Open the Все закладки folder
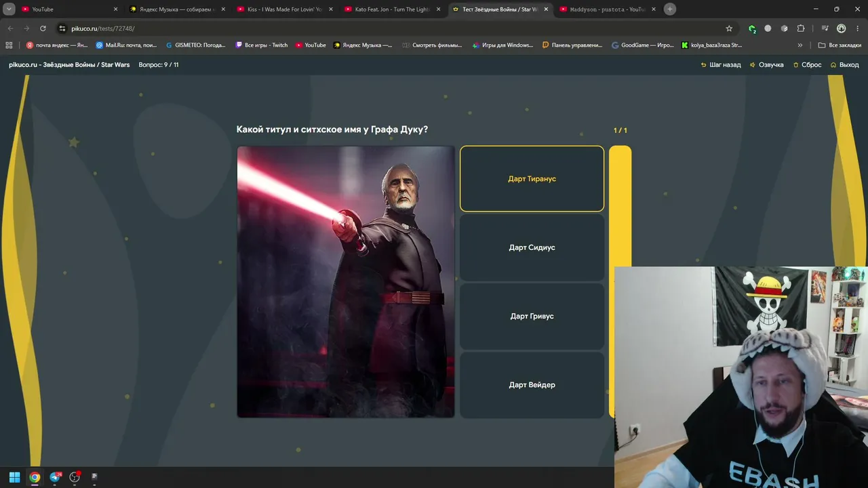Screen dimensions: 868x488 point(840,45)
